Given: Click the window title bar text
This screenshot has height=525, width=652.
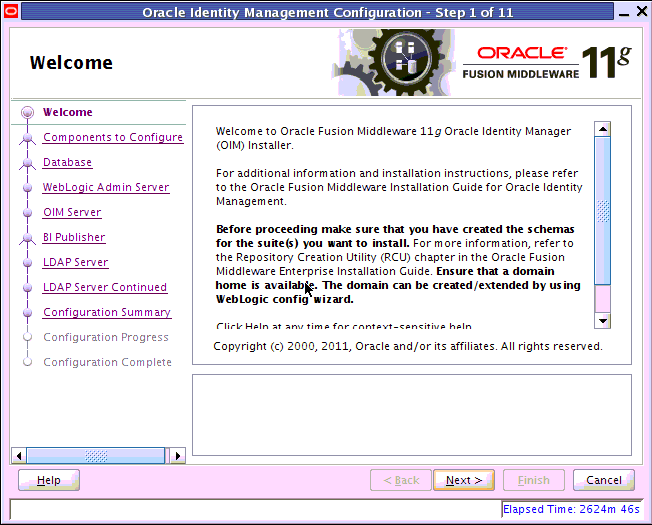Looking at the screenshot, I should (328, 12).
